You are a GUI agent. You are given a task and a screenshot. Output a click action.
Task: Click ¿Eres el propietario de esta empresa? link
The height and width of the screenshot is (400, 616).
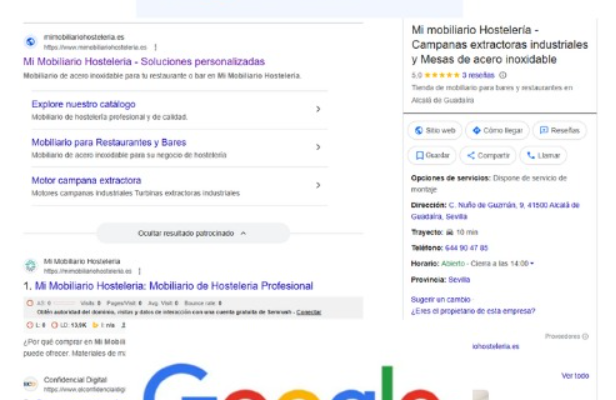[x=473, y=311]
